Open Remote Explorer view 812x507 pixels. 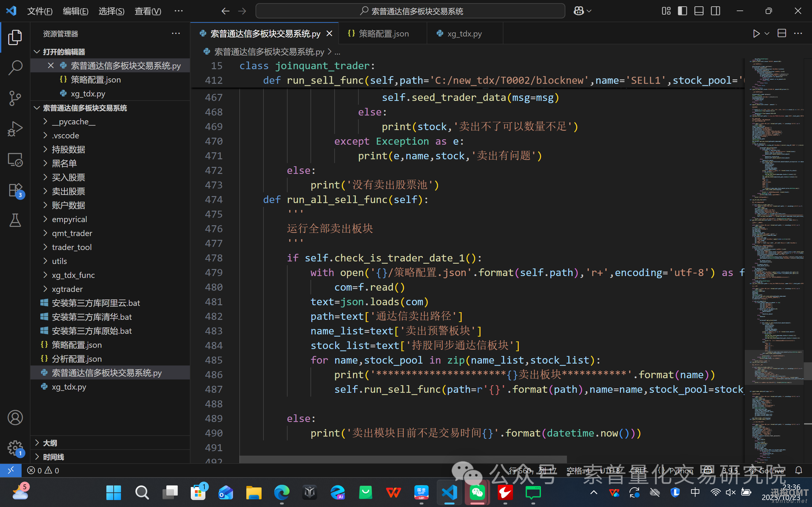(15, 160)
